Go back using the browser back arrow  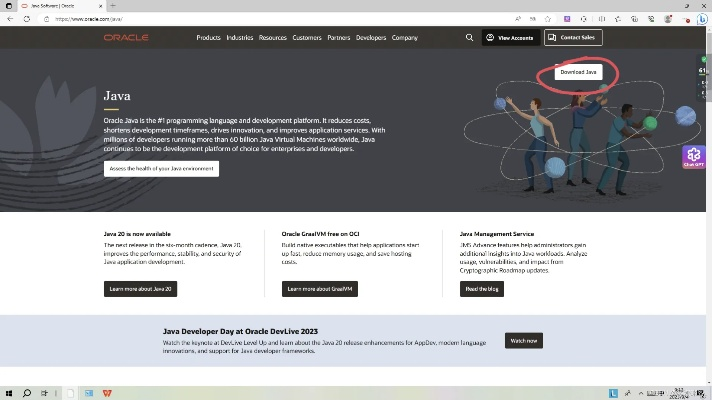[11, 19]
